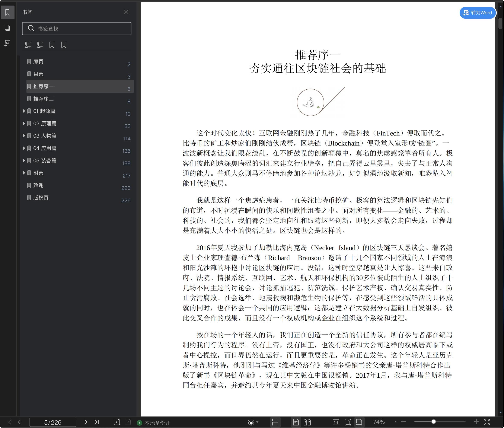Expand all bookmarks icon
The width and height of the screenshot is (504, 428).
(x=28, y=45)
